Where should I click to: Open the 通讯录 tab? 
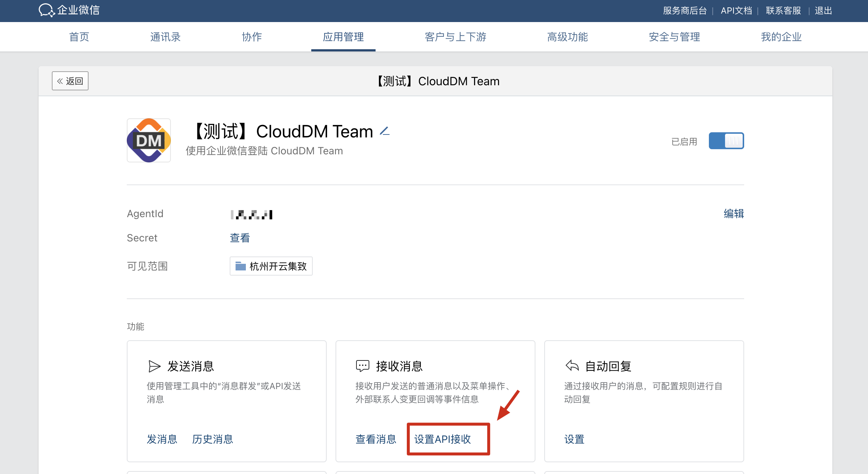tap(165, 37)
